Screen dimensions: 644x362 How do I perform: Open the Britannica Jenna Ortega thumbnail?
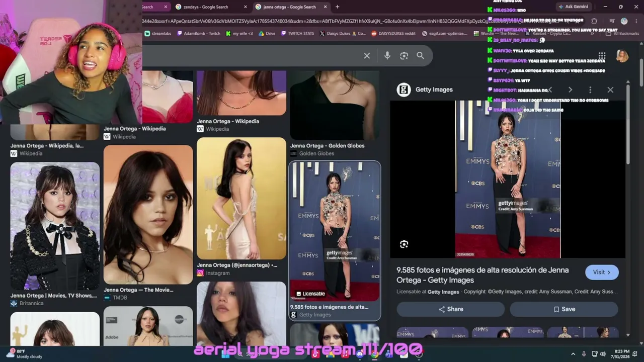click(55, 226)
